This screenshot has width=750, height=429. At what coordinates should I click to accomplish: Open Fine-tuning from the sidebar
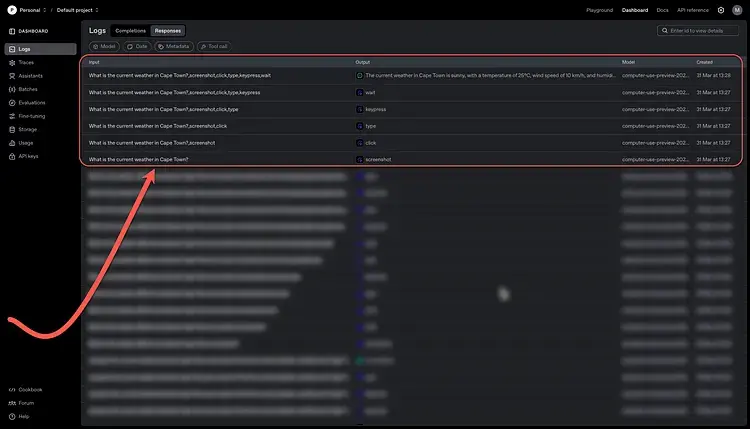click(32, 116)
